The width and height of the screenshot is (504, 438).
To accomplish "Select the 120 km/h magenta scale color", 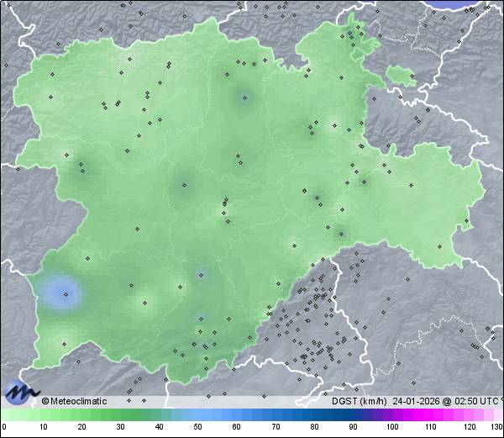I will [x=469, y=415].
